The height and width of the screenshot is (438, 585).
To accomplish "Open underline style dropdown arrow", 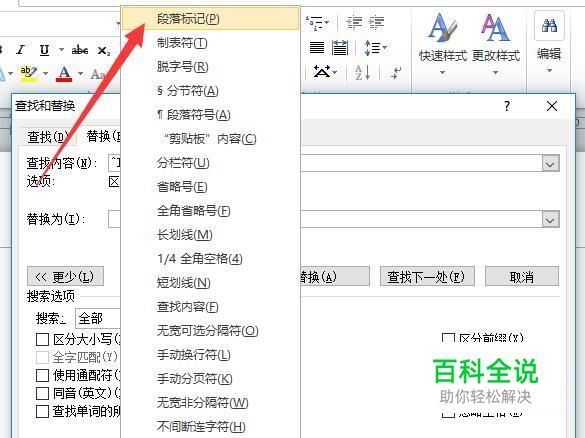I will pos(61,49).
